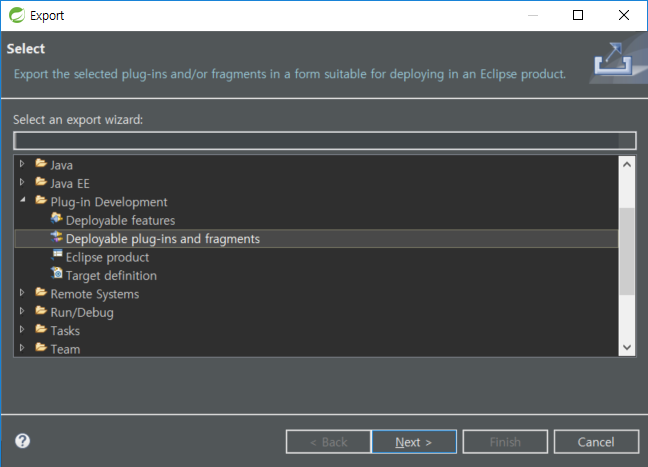Expand the Team category
Image resolution: width=648 pixels, height=467 pixels.
(x=22, y=348)
